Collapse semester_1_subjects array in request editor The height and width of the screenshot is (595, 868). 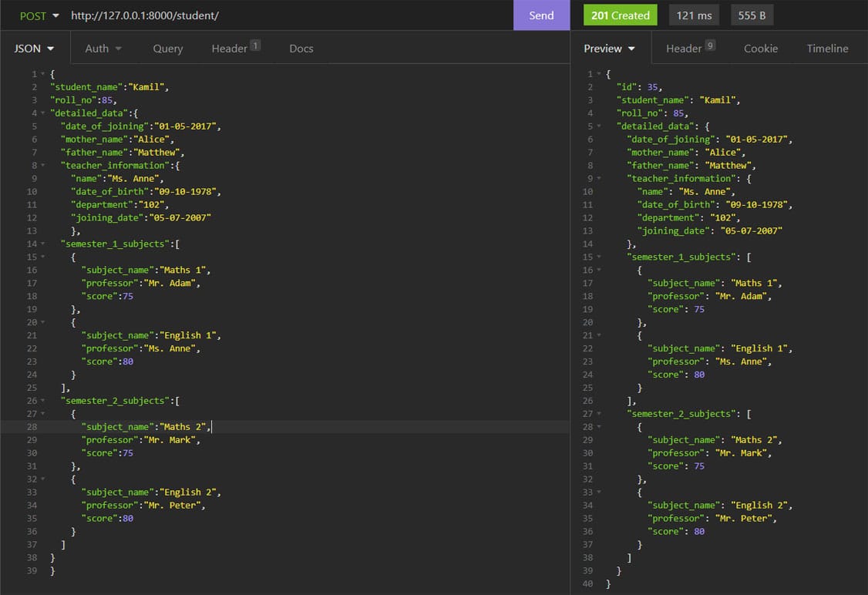(x=43, y=244)
